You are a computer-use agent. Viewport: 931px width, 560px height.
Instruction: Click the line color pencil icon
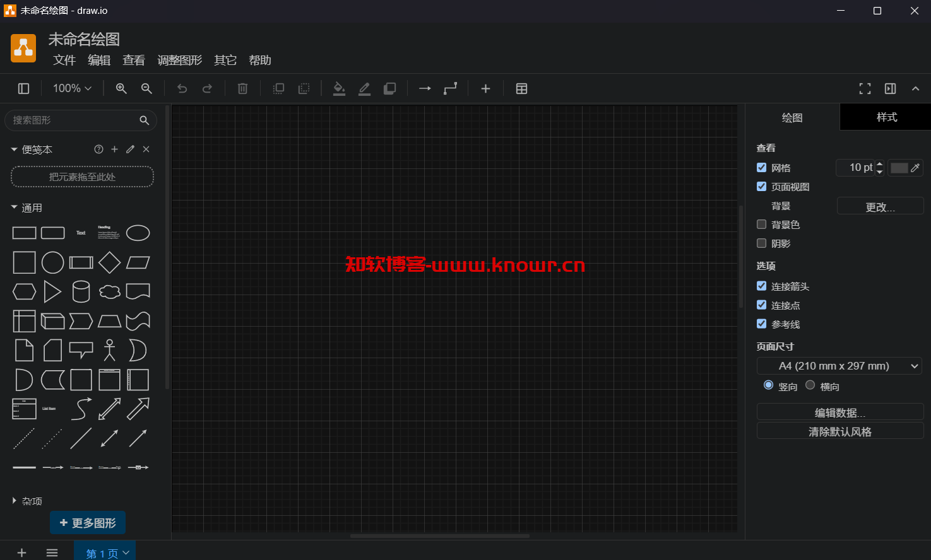point(364,89)
